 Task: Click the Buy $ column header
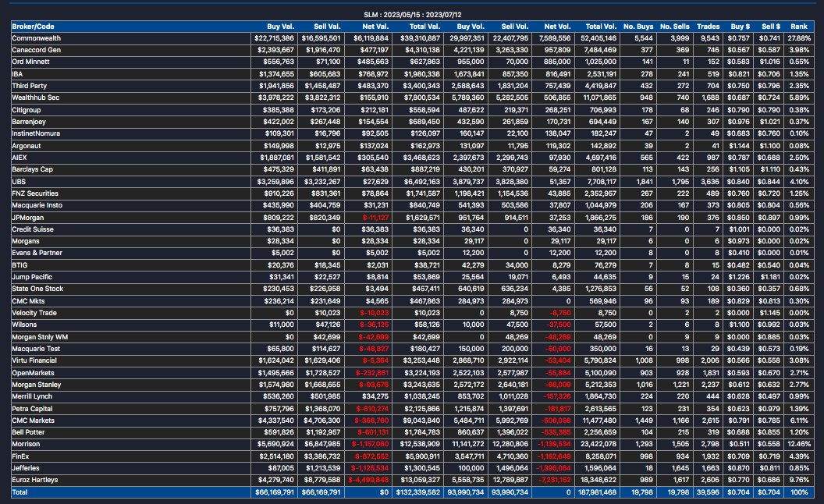(741, 27)
